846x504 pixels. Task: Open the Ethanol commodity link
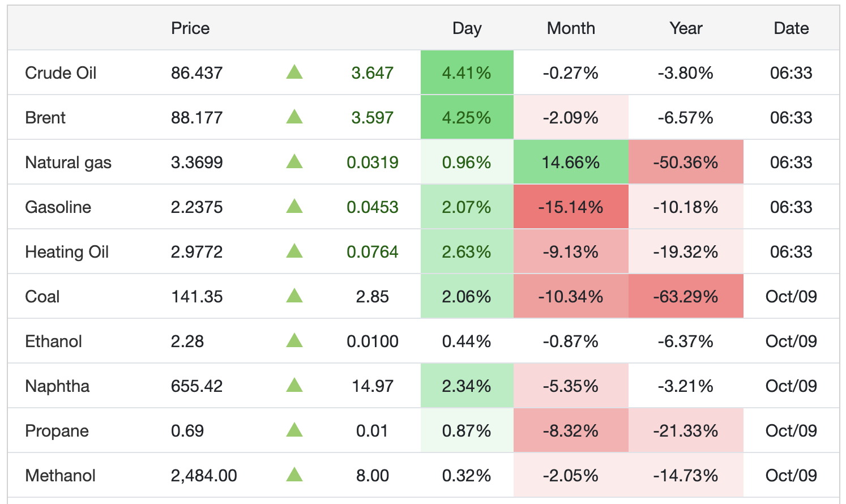53,341
